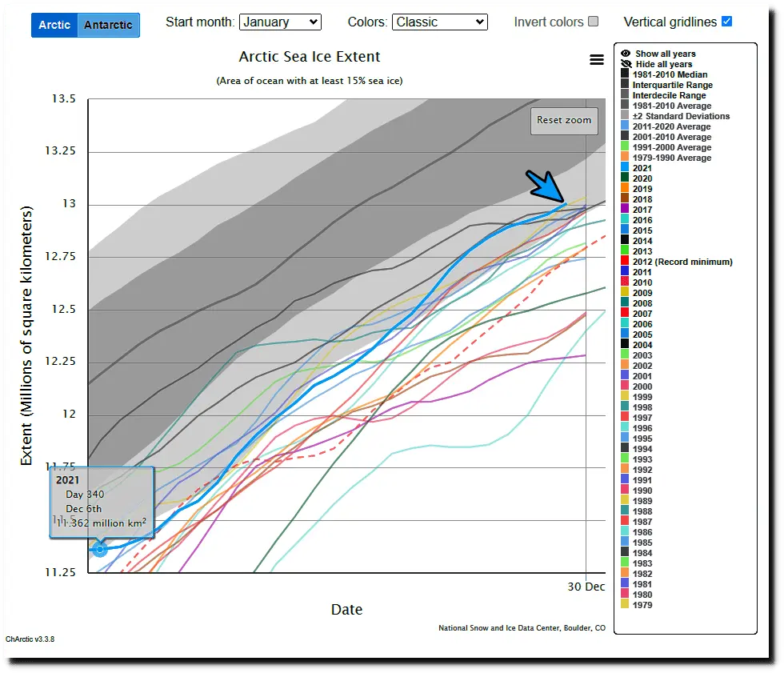Open the chart hamburger menu icon
Viewport: 784px width, 673px height.
(x=596, y=59)
